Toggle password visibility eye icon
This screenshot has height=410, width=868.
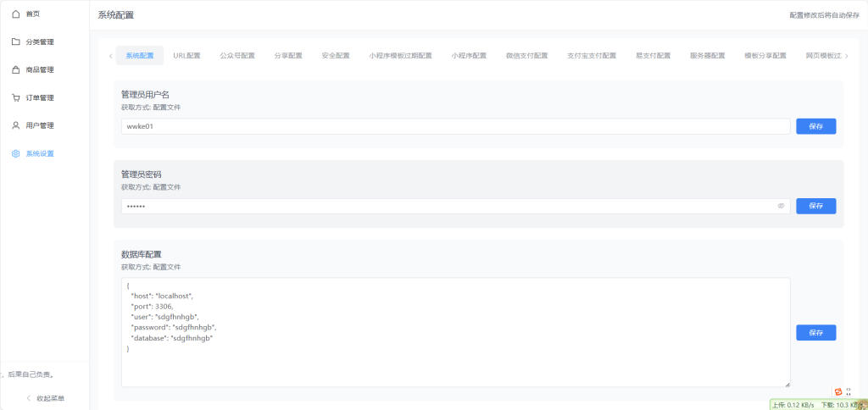coord(782,206)
